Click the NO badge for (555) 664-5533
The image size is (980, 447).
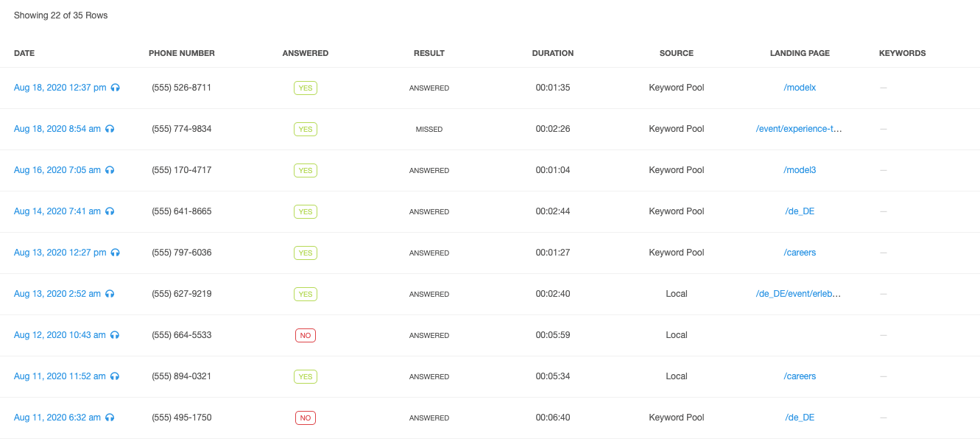tap(306, 335)
